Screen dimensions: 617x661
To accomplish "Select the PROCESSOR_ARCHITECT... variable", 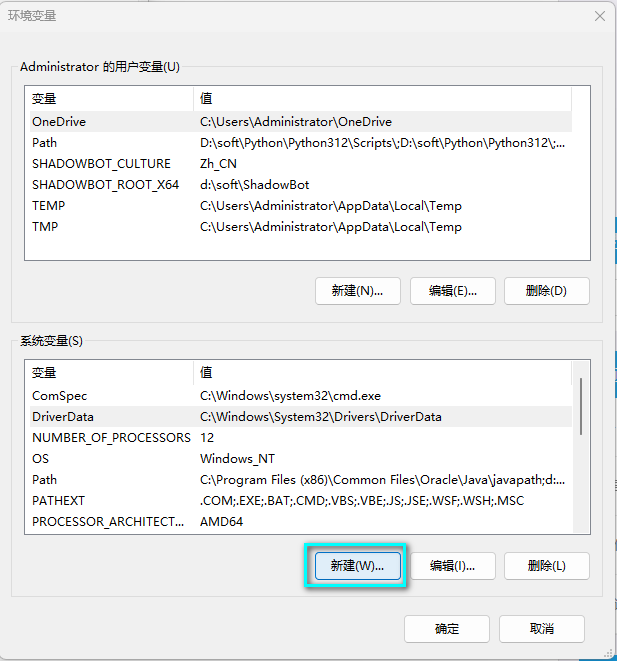I will pos(300,522).
